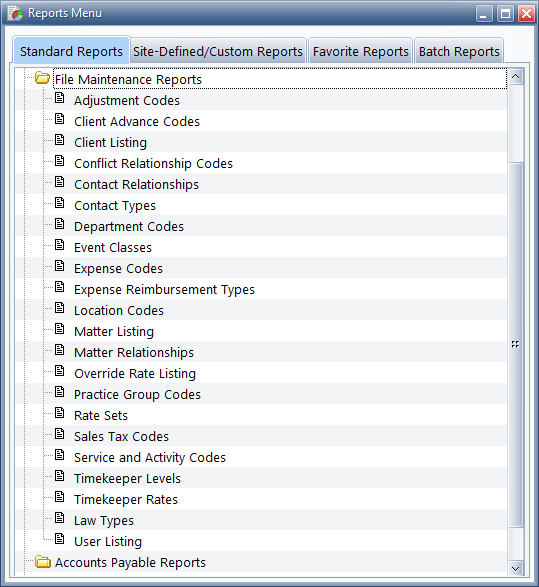Viewport: 539px width, 587px height.
Task: Collapse the File Maintenance Reports folder
Action: 42,78
